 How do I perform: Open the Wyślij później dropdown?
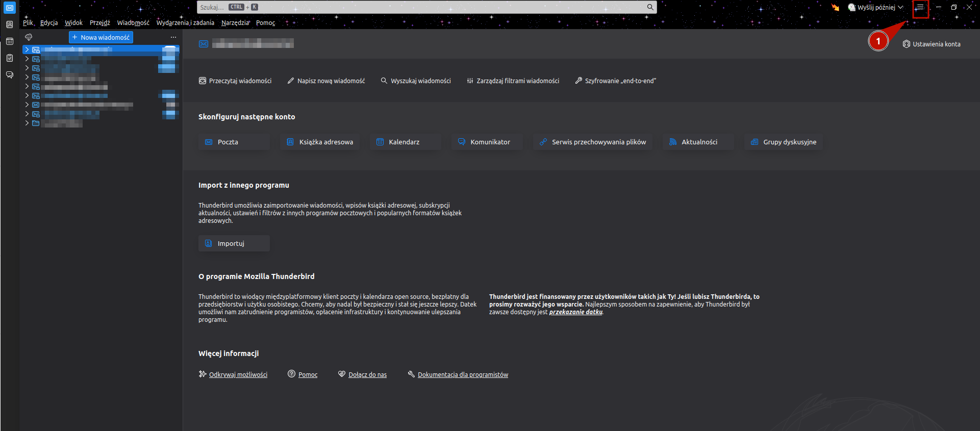tap(875, 8)
